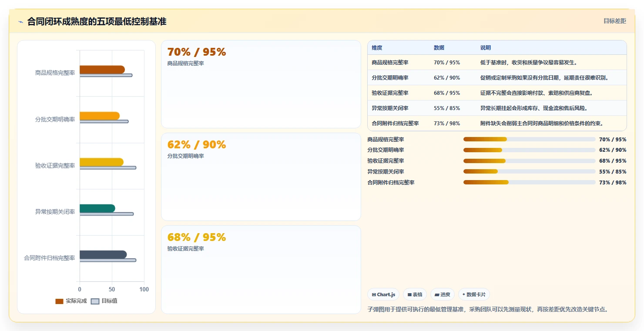Viewport: 644px width, 331px height.
Task: Click the description starting 附件缺失会削弱
Action: click(542, 124)
